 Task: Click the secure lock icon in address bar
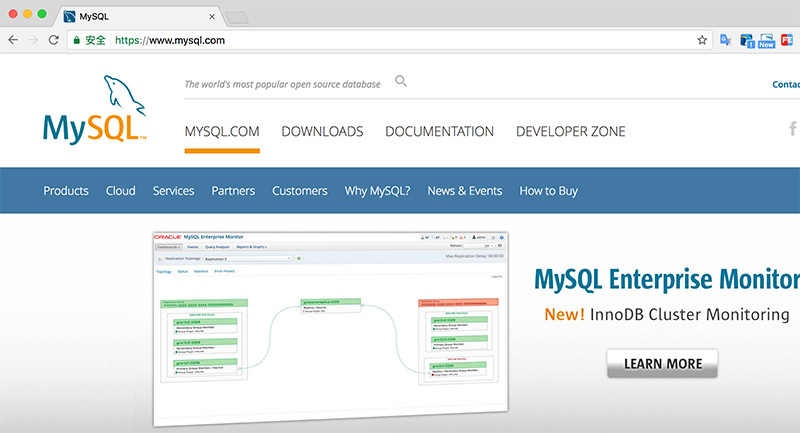click(x=76, y=41)
